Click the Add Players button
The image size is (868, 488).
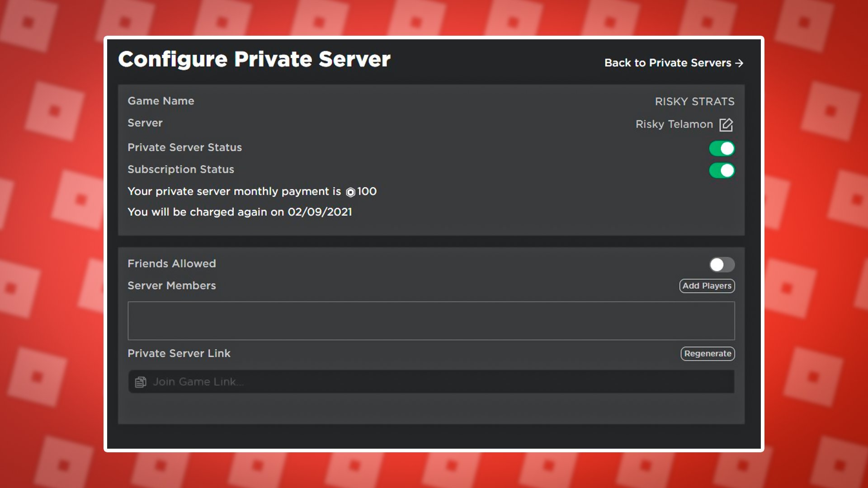pos(707,286)
